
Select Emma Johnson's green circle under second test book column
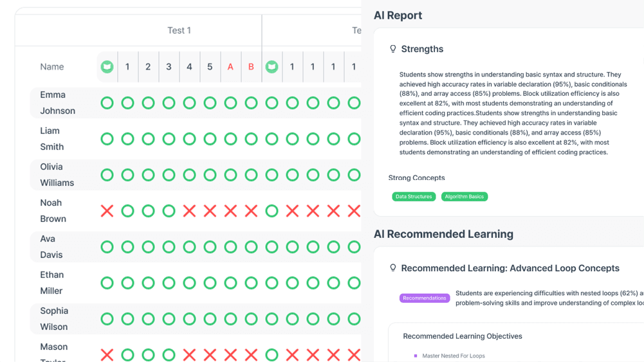[x=271, y=103]
